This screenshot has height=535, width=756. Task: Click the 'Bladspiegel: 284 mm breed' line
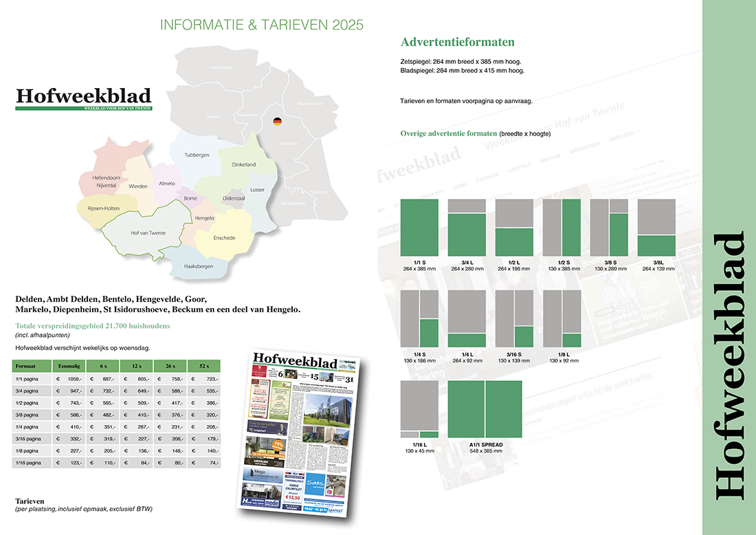click(x=463, y=70)
